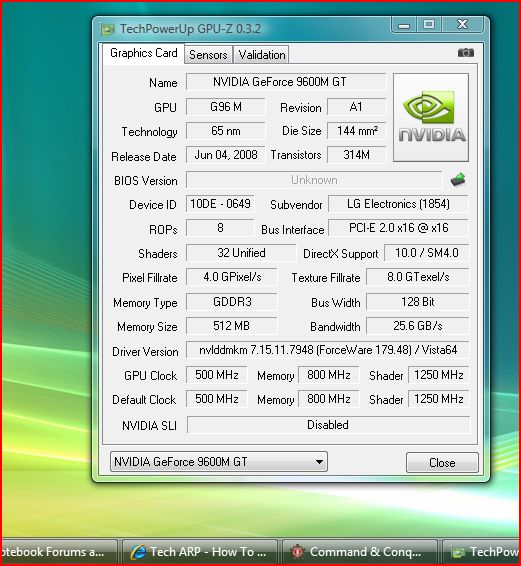
Task: Minimize the GPU-Z window
Action: pyautogui.click(x=404, y=25)
